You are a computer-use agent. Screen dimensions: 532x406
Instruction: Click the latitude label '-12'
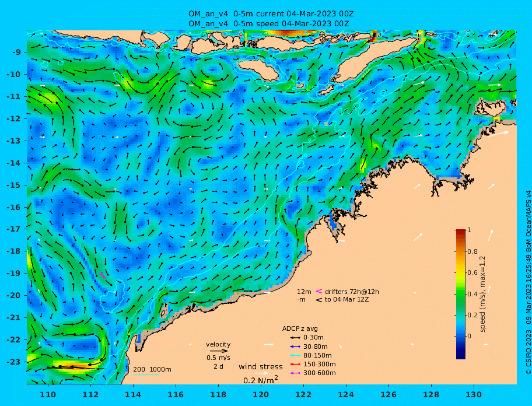click(15, 119)
